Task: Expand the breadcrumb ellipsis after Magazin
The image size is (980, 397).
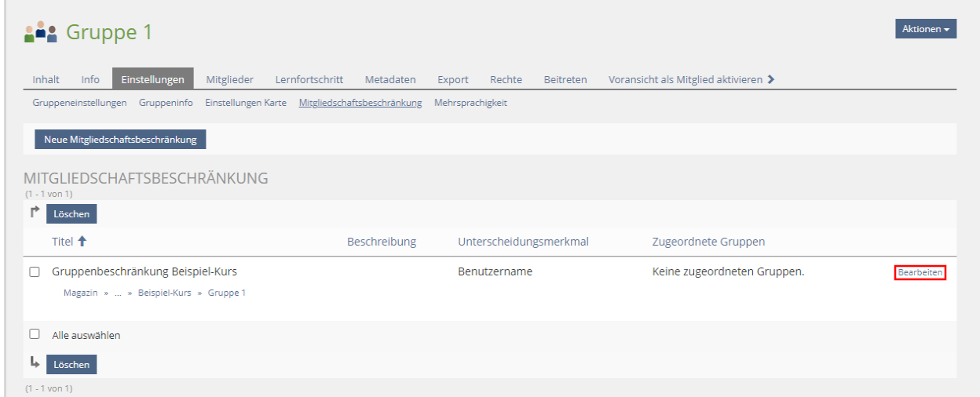Action: click(118, 293)
